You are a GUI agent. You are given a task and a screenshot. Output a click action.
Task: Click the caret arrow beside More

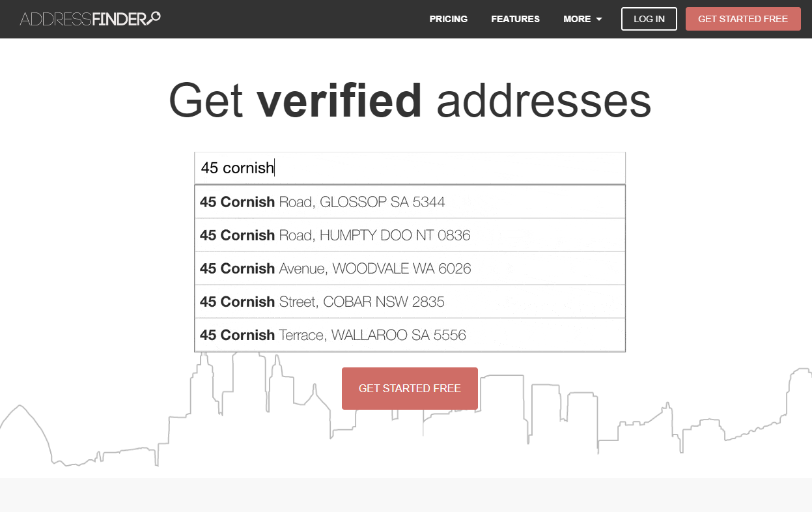[599, 20]
